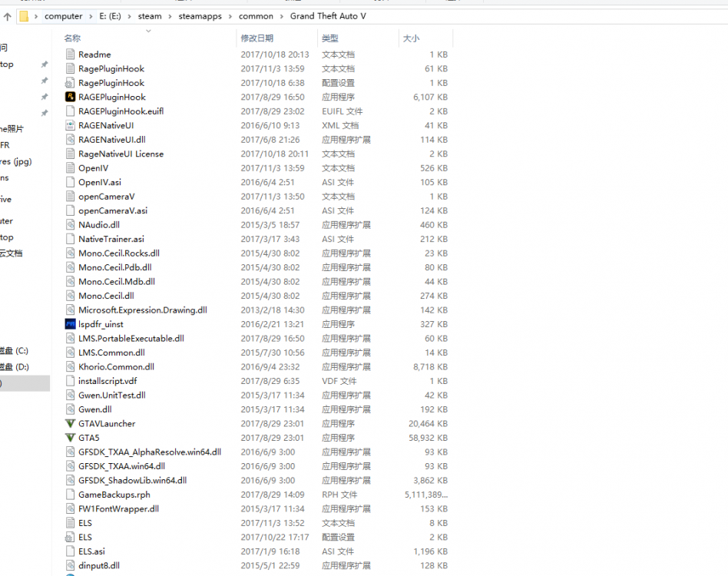Open drive (D:) in the navigation pane
Viewport: 728px width, 576px height.
click(x=15, y=366)
